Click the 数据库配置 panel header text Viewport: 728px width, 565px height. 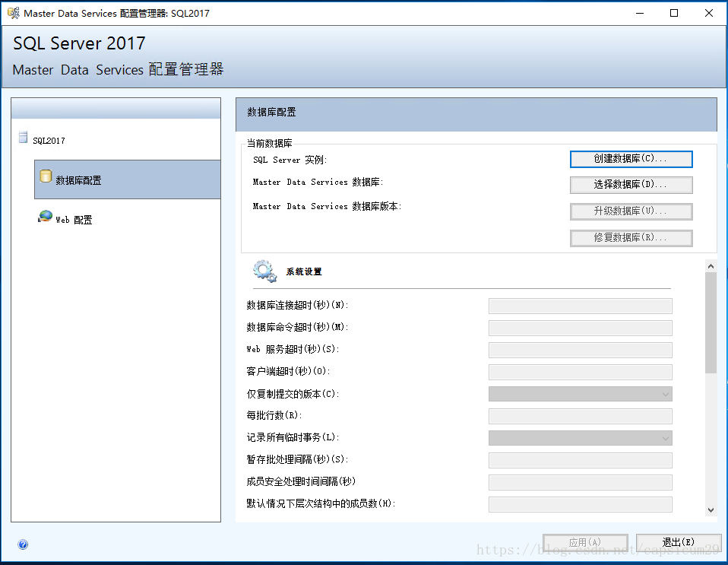(x=271, y=112)
